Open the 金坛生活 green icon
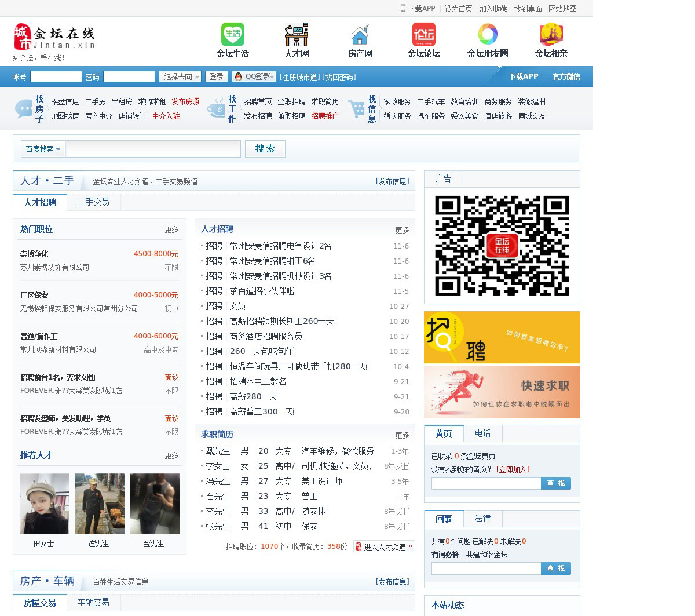The width and height of the screenshot is (695, 616). click(233, 35)
